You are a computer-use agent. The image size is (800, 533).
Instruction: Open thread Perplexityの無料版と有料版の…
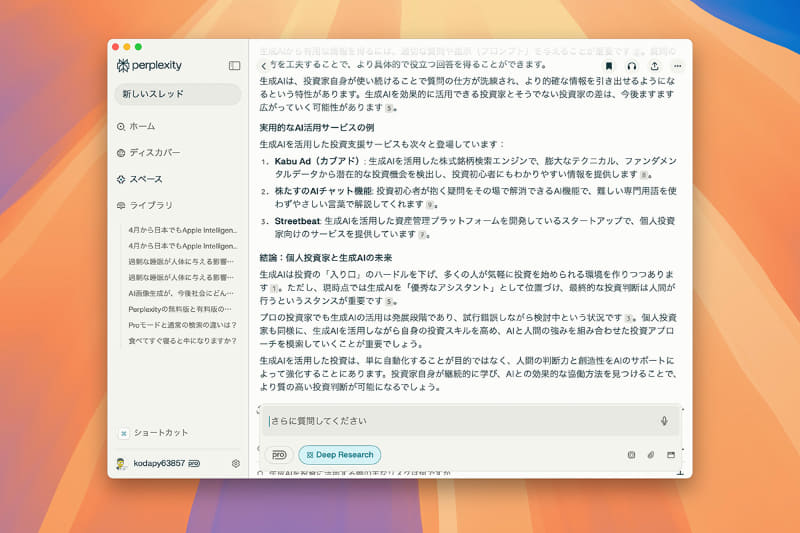click(180, 309)
